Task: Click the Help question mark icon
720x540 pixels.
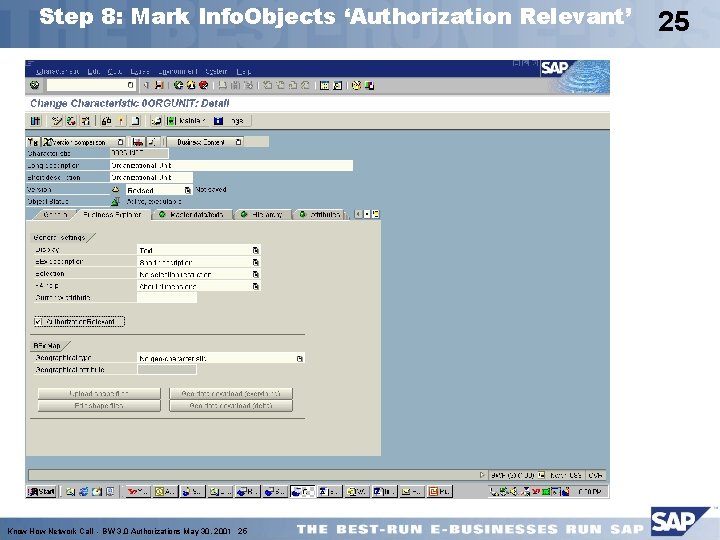Action: (356, 85)
